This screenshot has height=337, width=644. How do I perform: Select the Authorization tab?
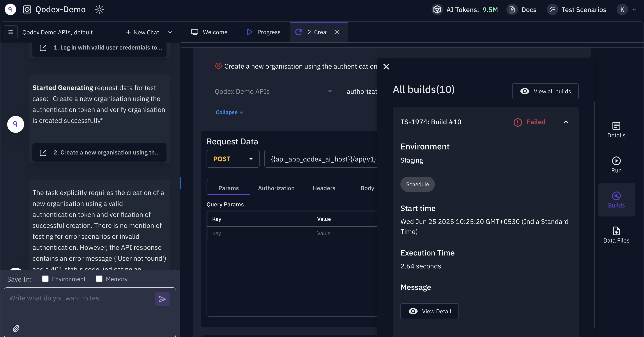(x=276, y=188)
